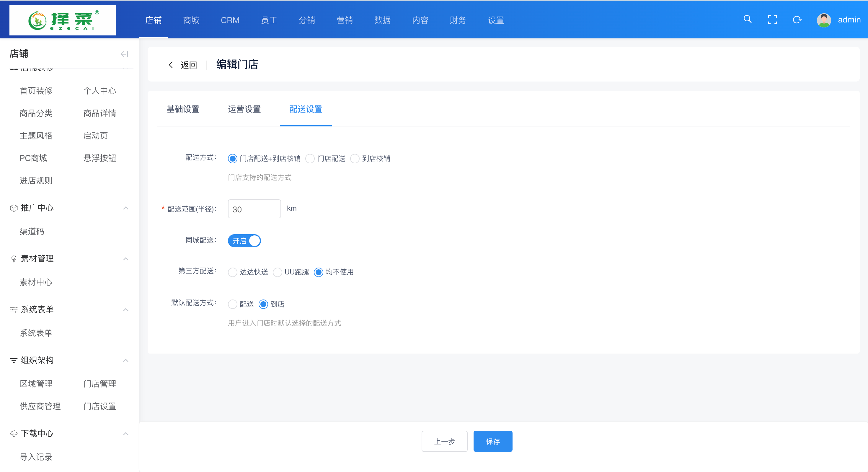Collapse the sidebar with arrow icon
Viewport: 868px width, 472px height.
[124, 54]
